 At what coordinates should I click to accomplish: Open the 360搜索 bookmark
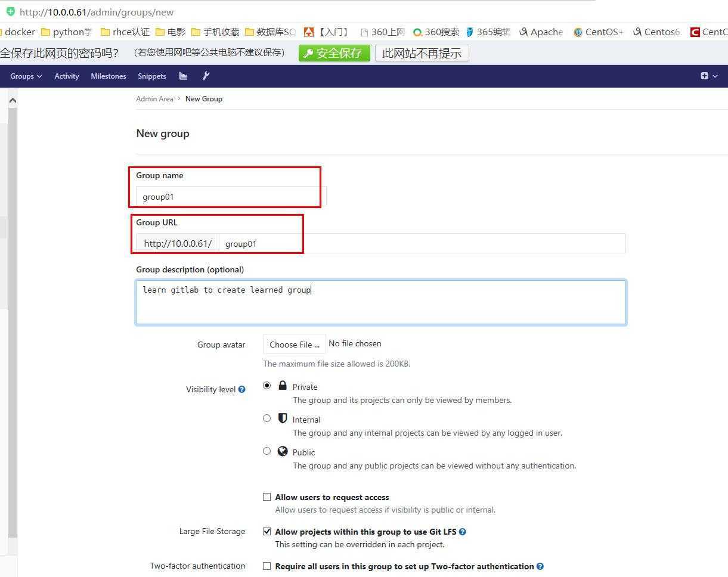[436, 32]
